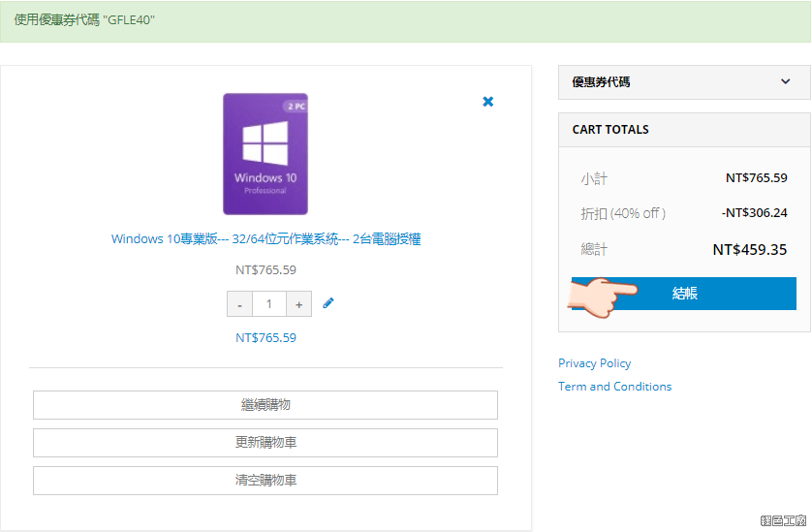The image size is (812, 532).
Task: Click the 小計 label
Action: 594,178
